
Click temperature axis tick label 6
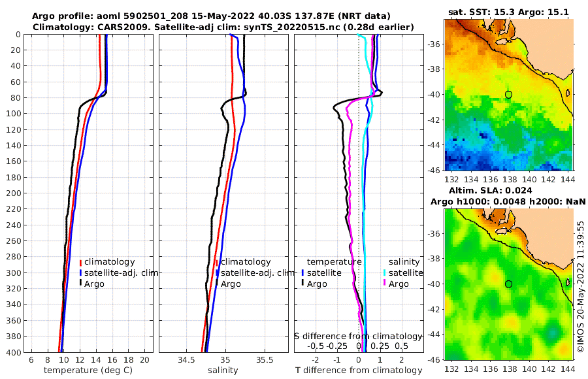31,360
